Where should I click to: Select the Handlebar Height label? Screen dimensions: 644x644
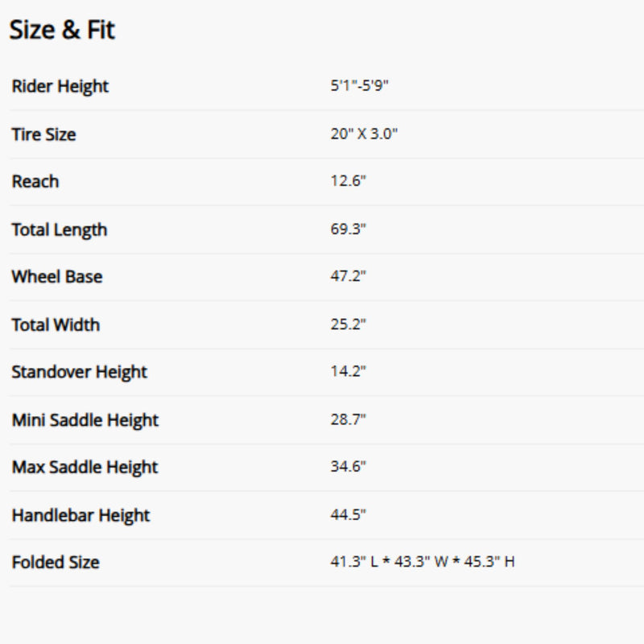click(x=80, y=515)
